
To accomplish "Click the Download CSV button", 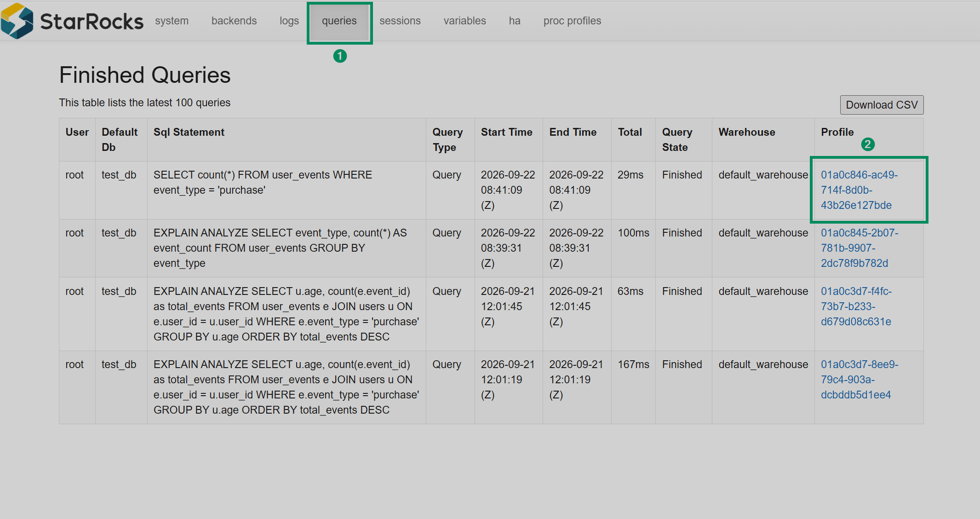I will pyautogui.click(x=882, y=105).
